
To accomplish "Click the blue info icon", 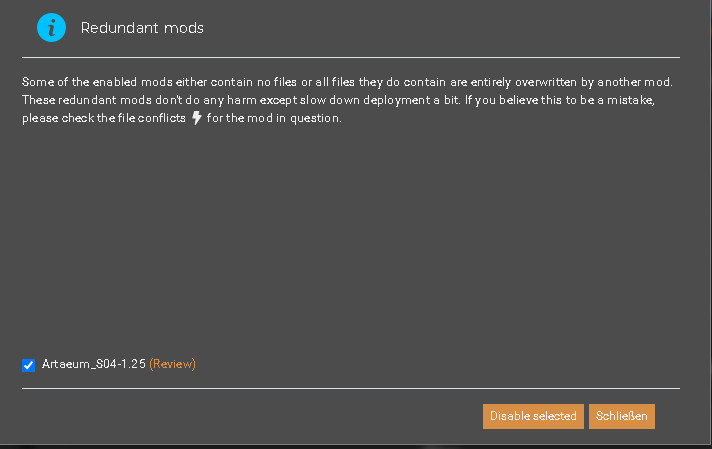I will click(51, 28).
